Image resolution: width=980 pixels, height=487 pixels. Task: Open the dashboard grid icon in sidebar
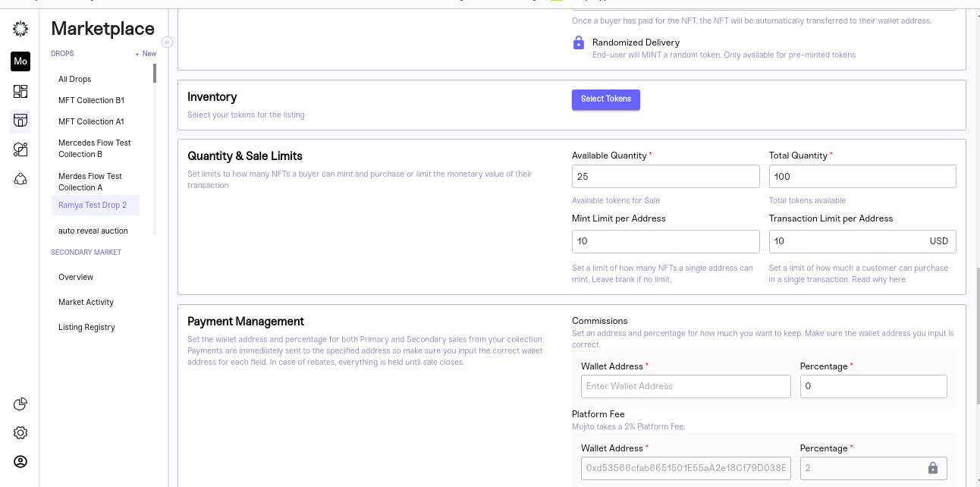pos(20,92)
